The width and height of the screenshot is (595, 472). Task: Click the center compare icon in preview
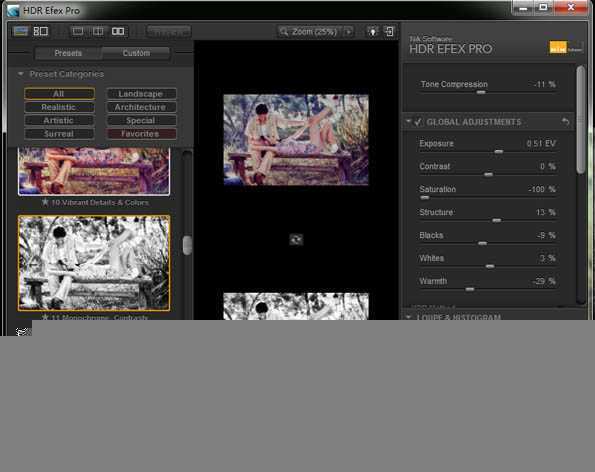[x=296, y=239]
